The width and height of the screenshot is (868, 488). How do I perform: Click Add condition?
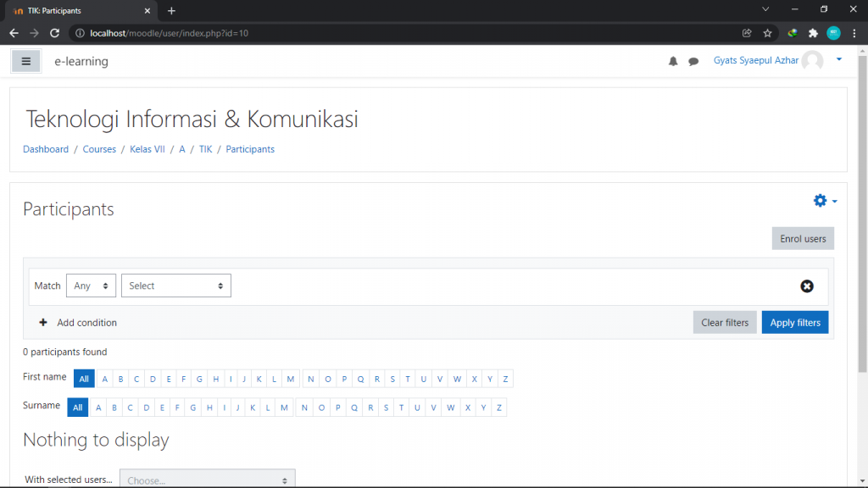[78, 323]
